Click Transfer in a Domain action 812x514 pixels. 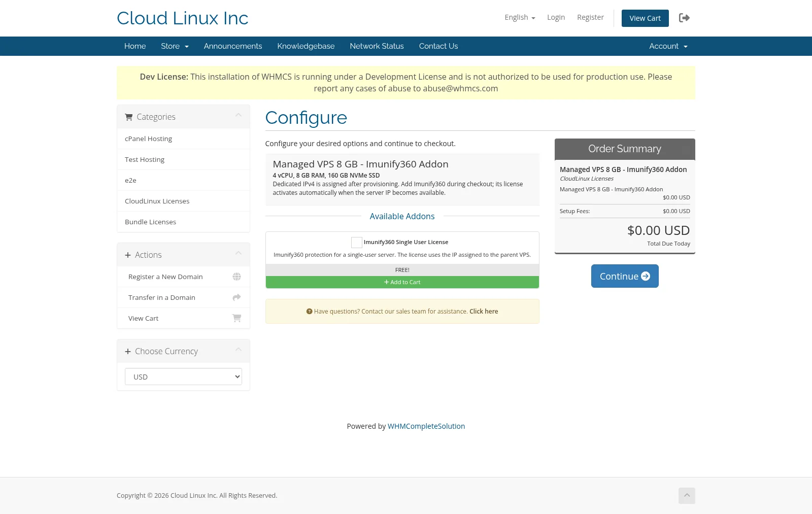[183, 297]
